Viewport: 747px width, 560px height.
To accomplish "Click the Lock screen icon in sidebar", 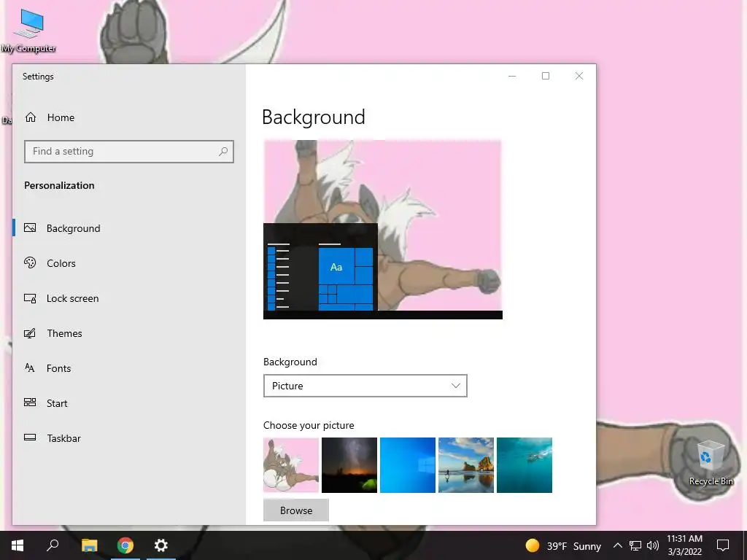I will click(30, 298).
